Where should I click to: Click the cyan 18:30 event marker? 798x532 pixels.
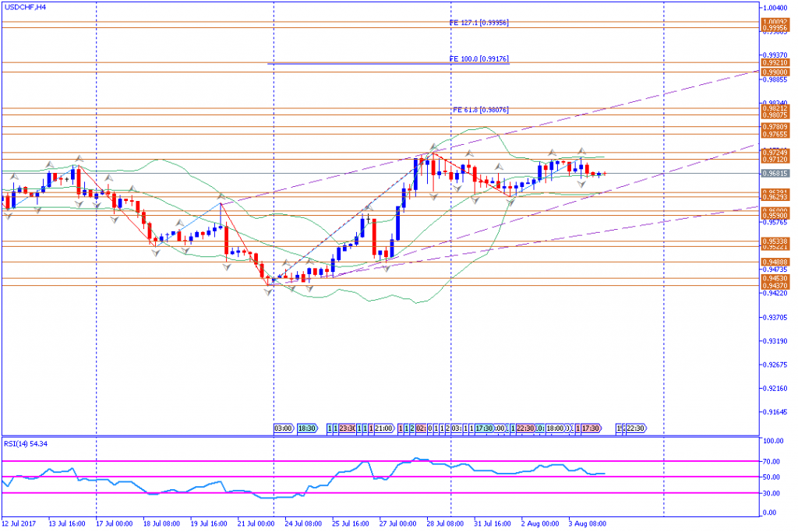click(x=307, y=428)
